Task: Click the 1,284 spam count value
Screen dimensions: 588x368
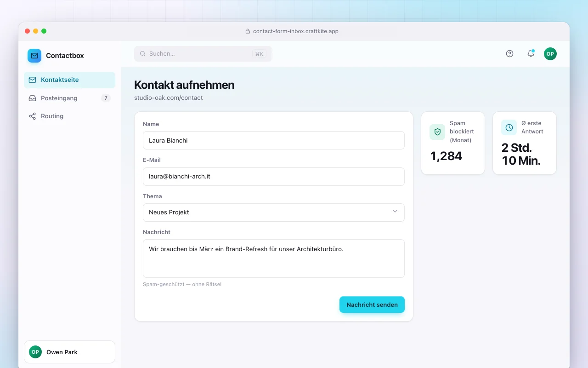Action: click(446, 156)
